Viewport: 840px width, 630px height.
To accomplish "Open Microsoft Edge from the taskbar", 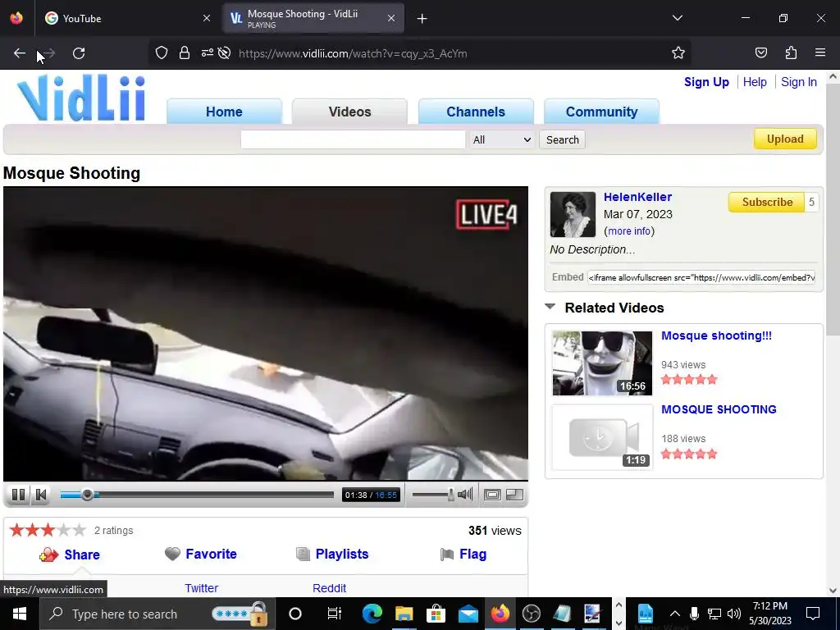I will (x=372, y=614).
